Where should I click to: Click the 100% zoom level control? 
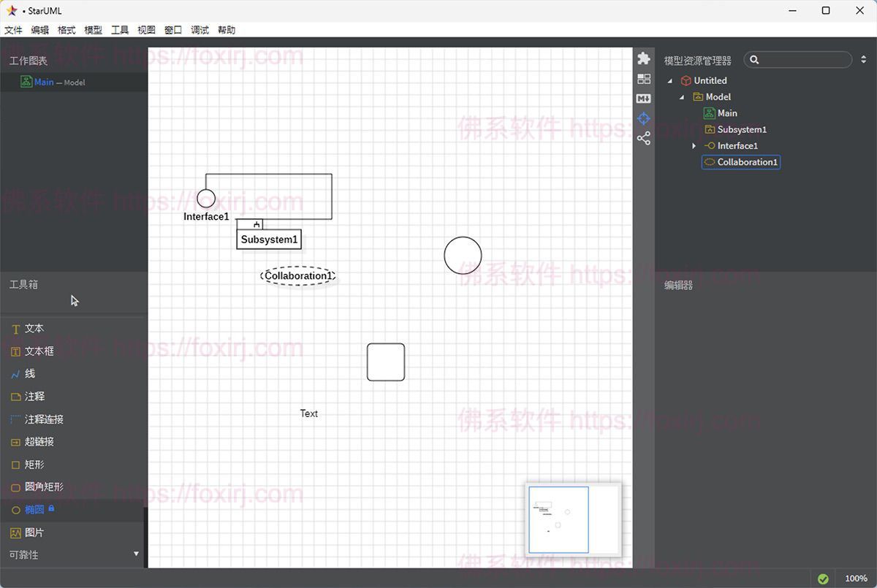point(857,577)
